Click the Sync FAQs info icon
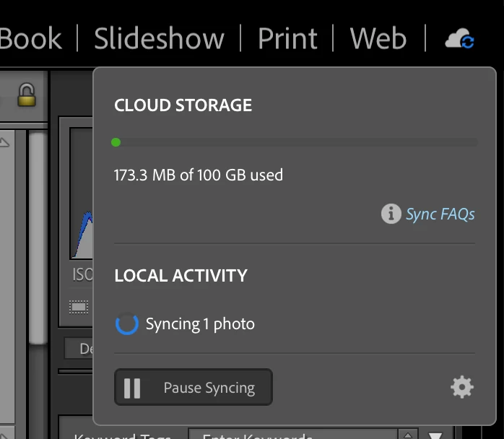The width and height of the screenshot is (504, 439). (391, 214)
